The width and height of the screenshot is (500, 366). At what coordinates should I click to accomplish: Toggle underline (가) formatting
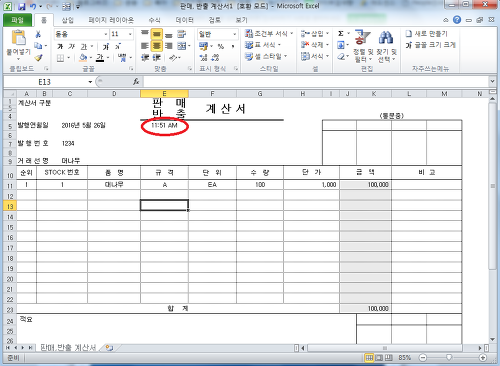[x=83, y=46]
